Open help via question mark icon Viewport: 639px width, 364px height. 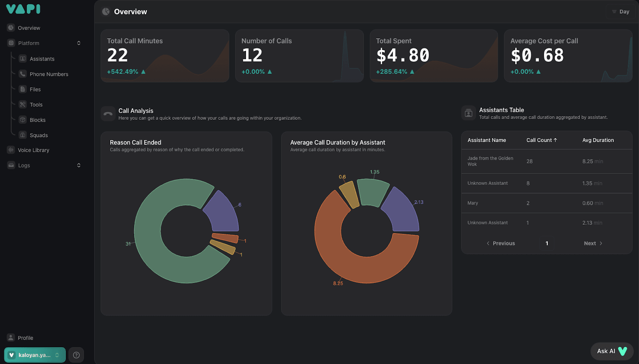pyautogui.click(x=76, y=355)
